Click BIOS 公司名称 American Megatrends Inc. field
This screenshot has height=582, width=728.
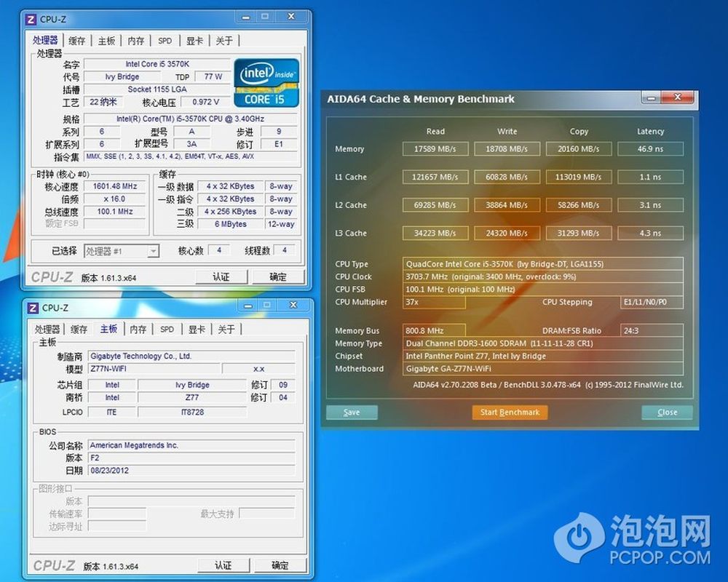(x=191, y=445)
